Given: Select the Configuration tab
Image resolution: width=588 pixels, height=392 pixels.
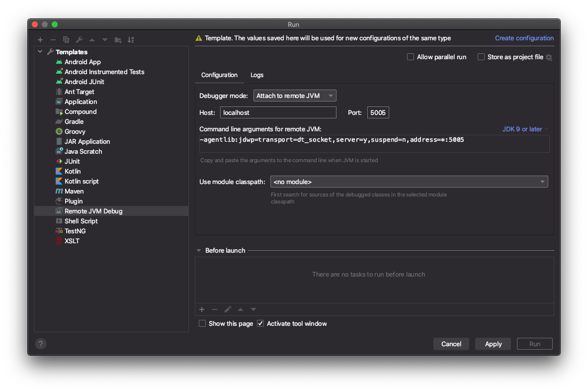Looking at the screenshot, I should point(219,75).
